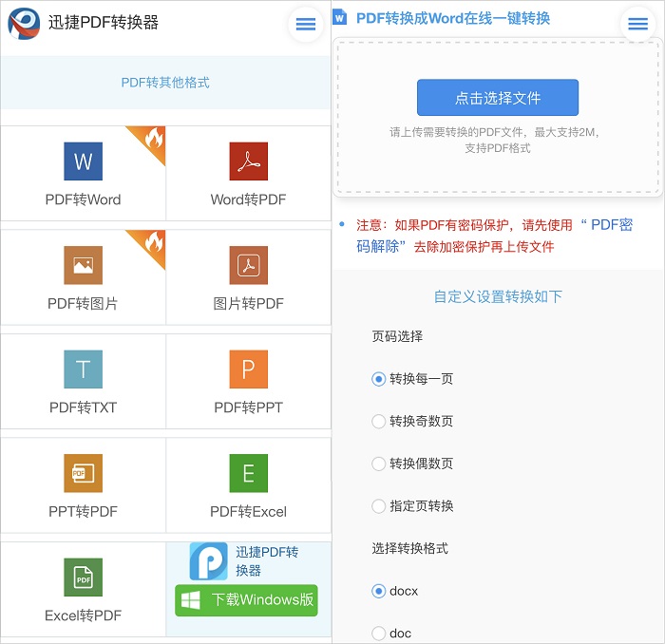Select the PDF转图片 picture icon
Screen dimensions: 665x644
tap(84, 265)
